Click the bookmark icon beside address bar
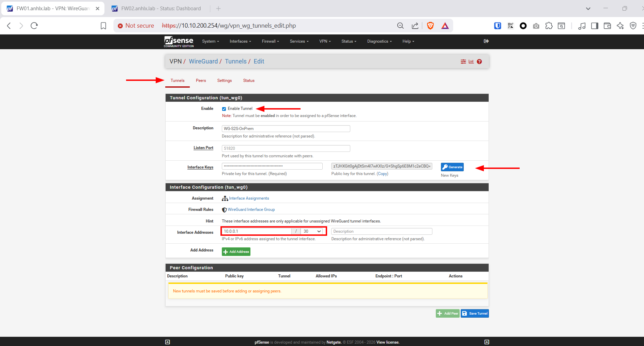The image size is (644, 346). pyautogui.click(x=103, y=26)
